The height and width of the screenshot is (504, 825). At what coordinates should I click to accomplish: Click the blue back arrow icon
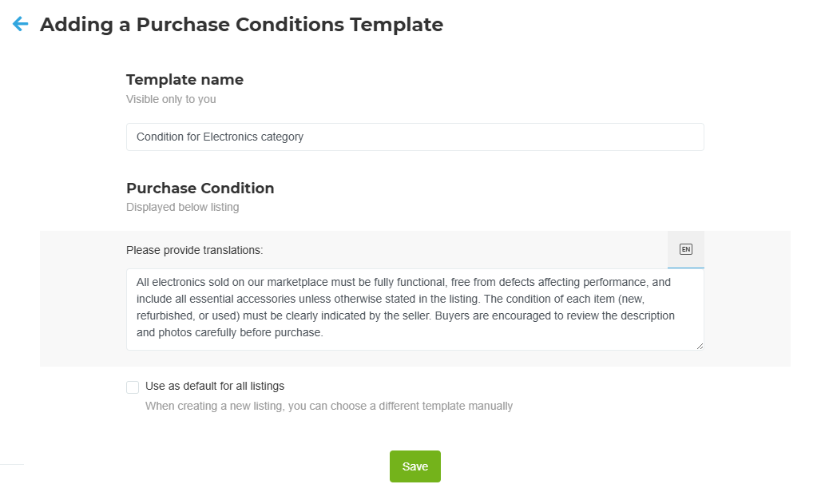[21, 25]
